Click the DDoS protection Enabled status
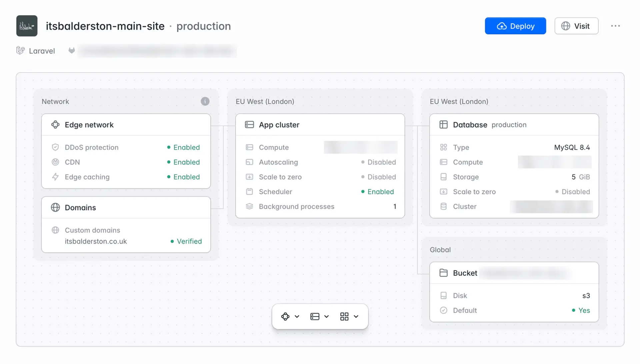Image resolution: width=640 pixels, height=364 pixels. [x=183, y=147]
